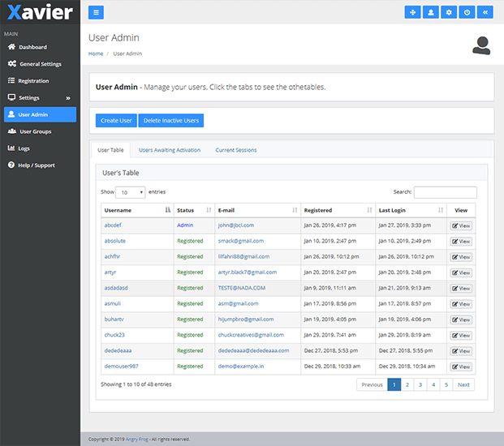Image resolution: width=504 pixels, height=446 pixels.
Task: Click the View button for buhartv
Action: [461, 319]
